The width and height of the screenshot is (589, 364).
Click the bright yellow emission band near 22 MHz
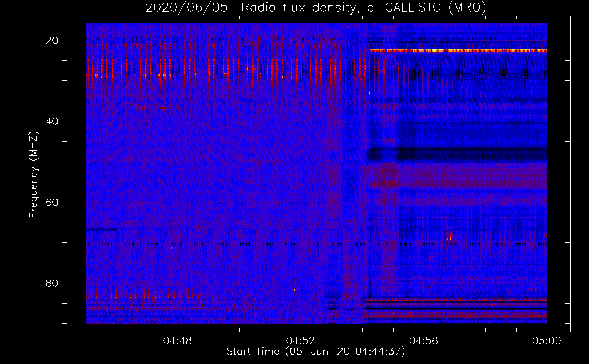(x=458, y=51)
